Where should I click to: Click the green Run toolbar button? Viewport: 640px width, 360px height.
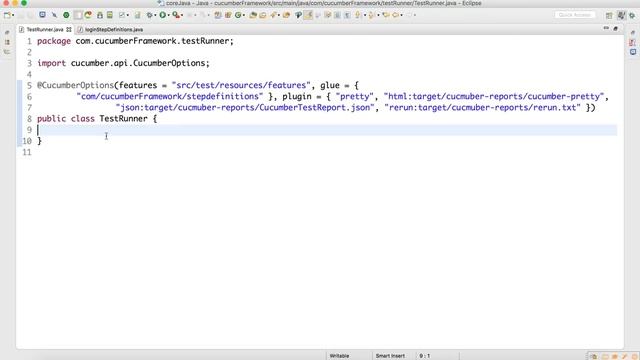click(x=162, y=15)
